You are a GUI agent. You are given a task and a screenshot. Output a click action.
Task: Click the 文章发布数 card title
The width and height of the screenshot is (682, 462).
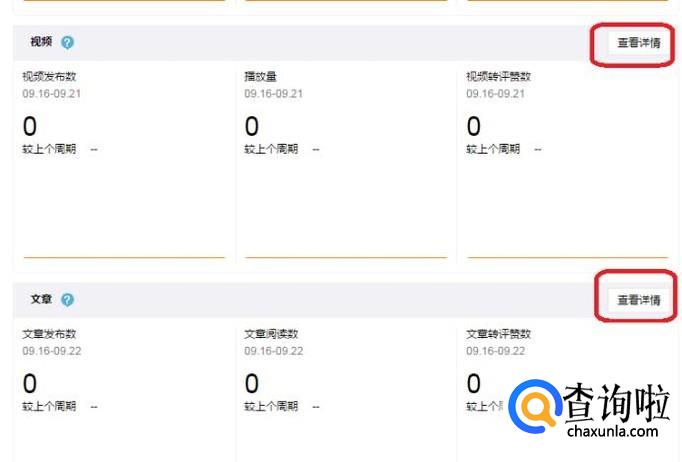coord(49,333)
